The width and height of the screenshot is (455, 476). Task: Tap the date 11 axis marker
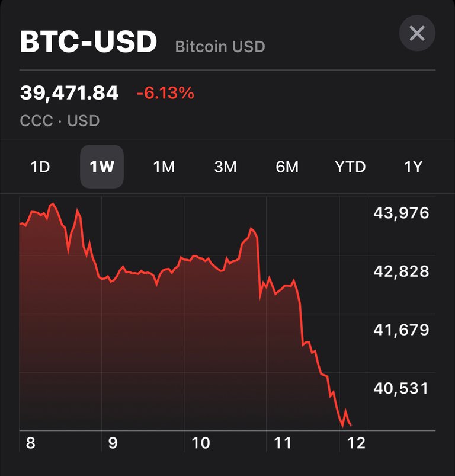tap(283, 443)
